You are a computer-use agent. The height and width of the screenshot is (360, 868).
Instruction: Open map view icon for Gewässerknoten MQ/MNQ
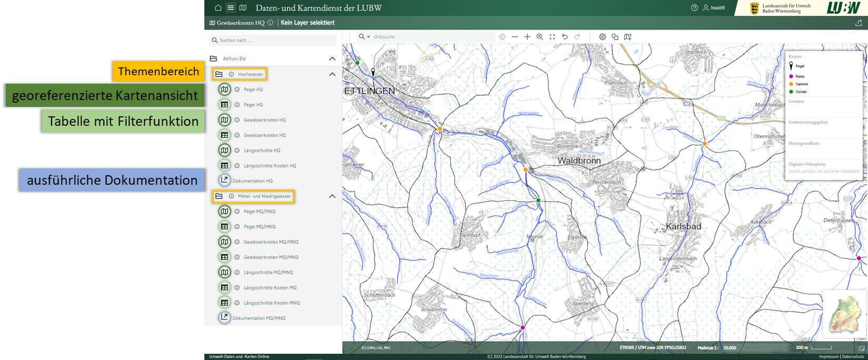click(x=224, y=242)
